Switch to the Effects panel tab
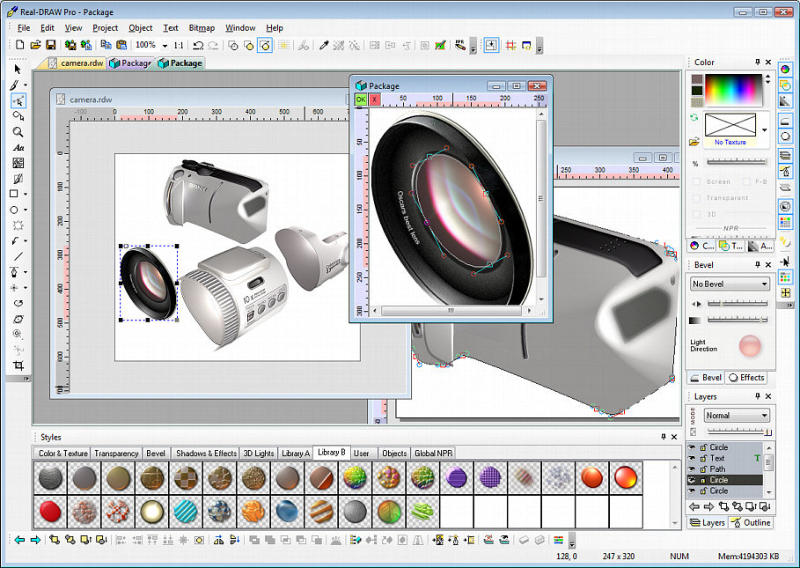Image resolution: width=800 pixels, height=568 pixels. click(747, 378)
